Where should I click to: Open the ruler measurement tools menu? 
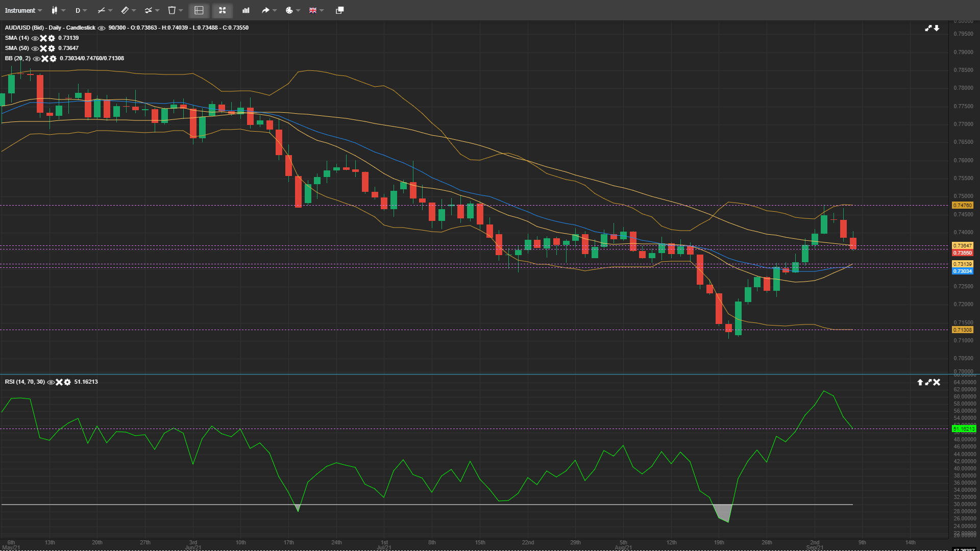point(128,10)
